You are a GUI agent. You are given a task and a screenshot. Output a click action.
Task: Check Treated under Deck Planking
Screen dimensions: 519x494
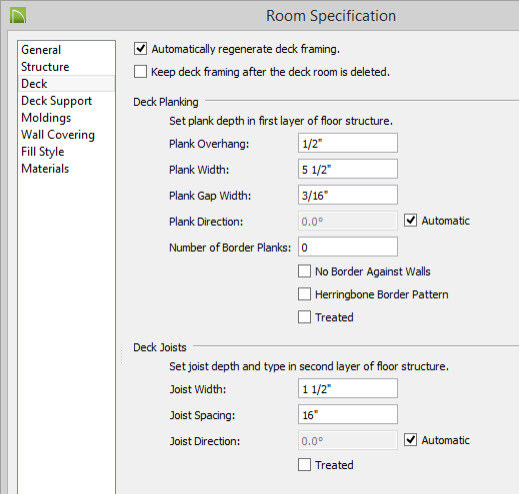(x=304, y=317)
